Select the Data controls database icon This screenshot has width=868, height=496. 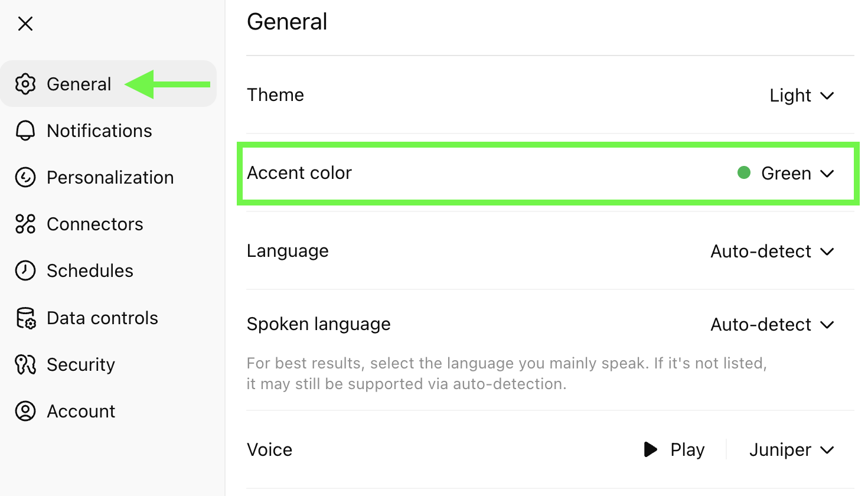pyautogui.click(x=25, y=317)
